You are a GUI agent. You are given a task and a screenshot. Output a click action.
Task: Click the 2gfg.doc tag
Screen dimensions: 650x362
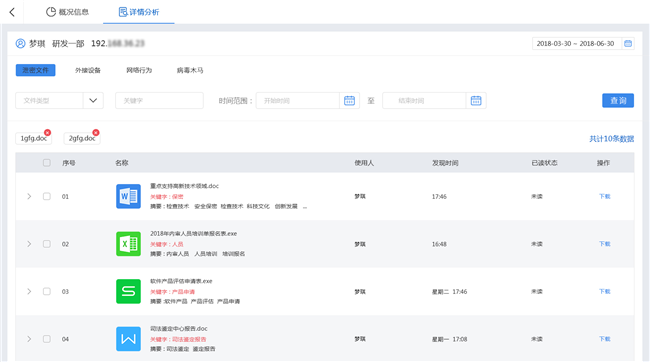point(82,138)
